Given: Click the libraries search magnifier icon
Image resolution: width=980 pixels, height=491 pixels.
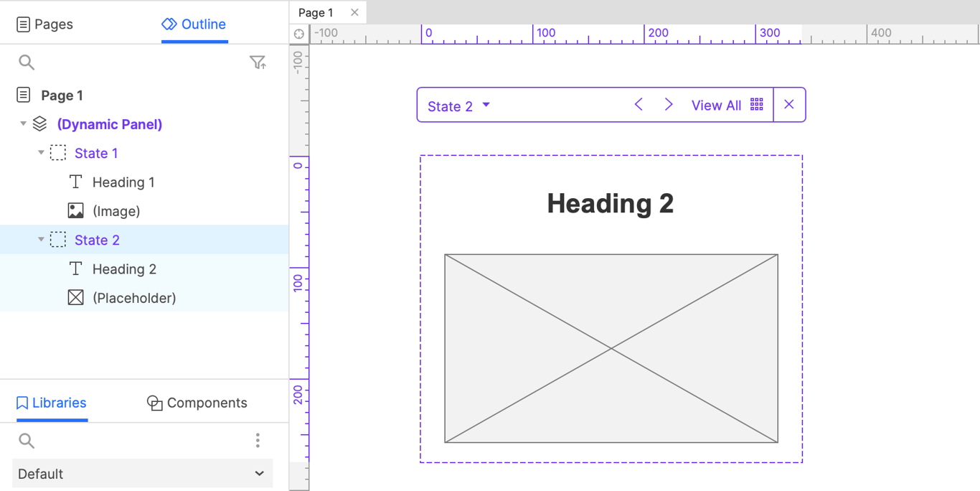Looking at the screenshot, I should (27, 441).
